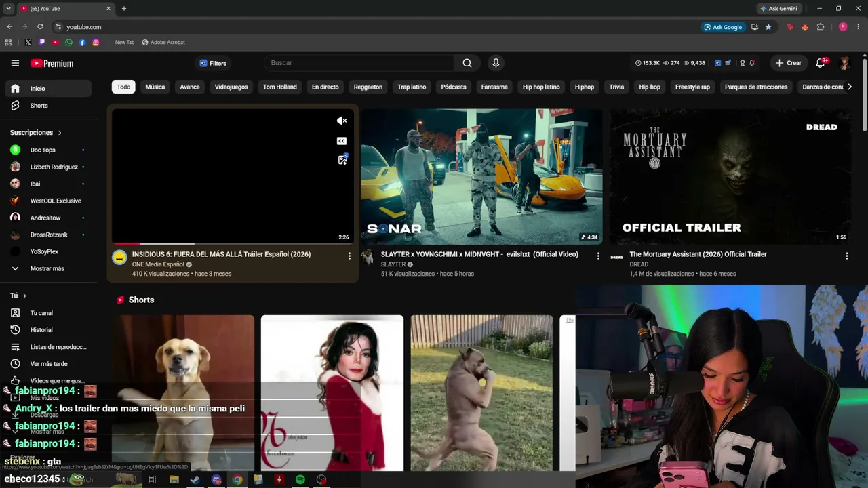The image size is (868, 488).
Task: Select the Videojuegos category chip
Action: [x=231, y=87]
